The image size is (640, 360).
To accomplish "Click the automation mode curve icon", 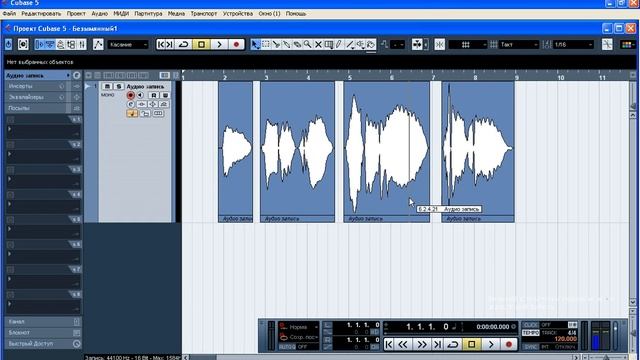I will pyautogui.click(x=98, y=44).
